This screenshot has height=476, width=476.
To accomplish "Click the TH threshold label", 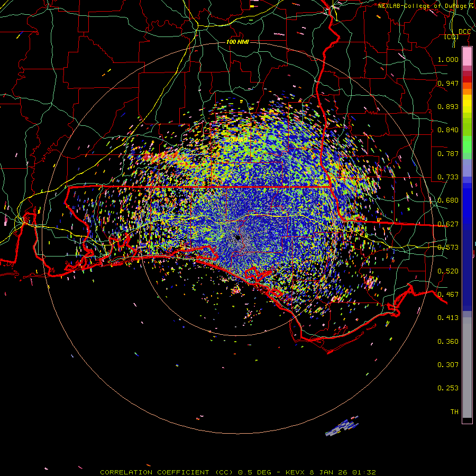I will (x=454, y=412).
